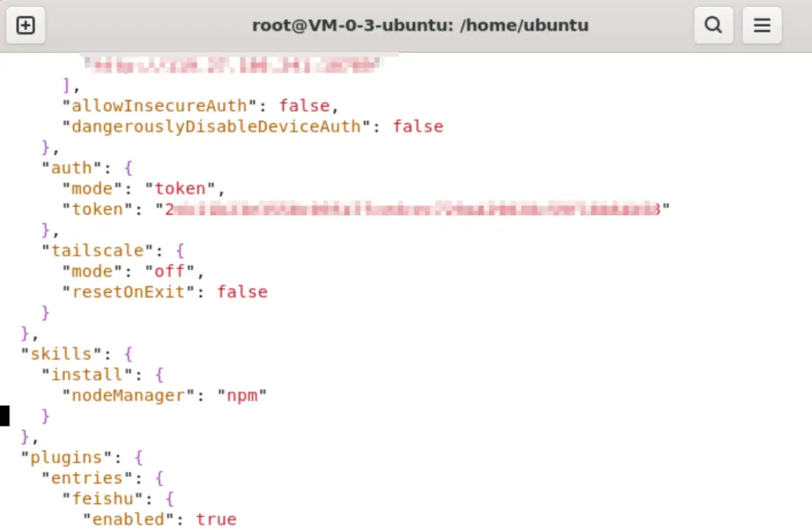Image resolution: width=812 pixels, height=530 pixels.
Task: Click the "tailscale" key
Action: 97,250
